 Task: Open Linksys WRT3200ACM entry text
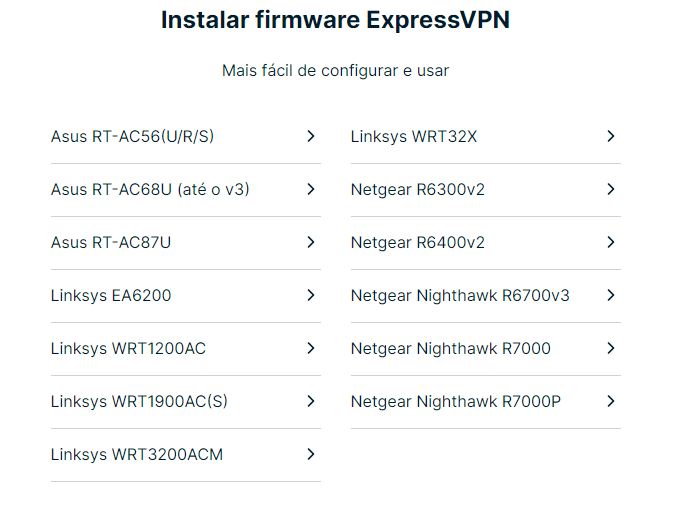[x=137, y=455]
